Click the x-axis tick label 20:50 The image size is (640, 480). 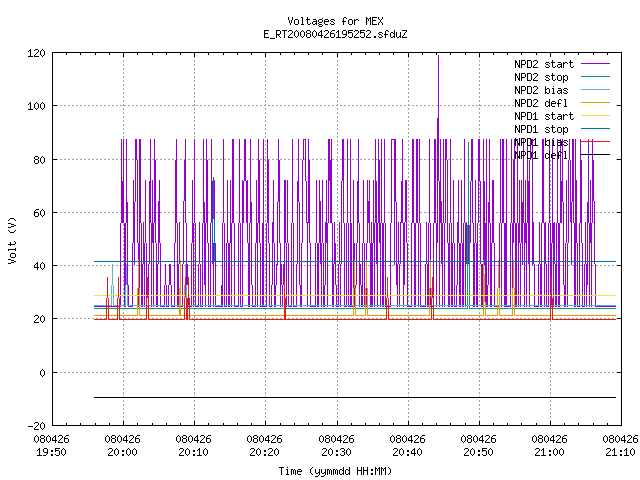coord(478,452)
